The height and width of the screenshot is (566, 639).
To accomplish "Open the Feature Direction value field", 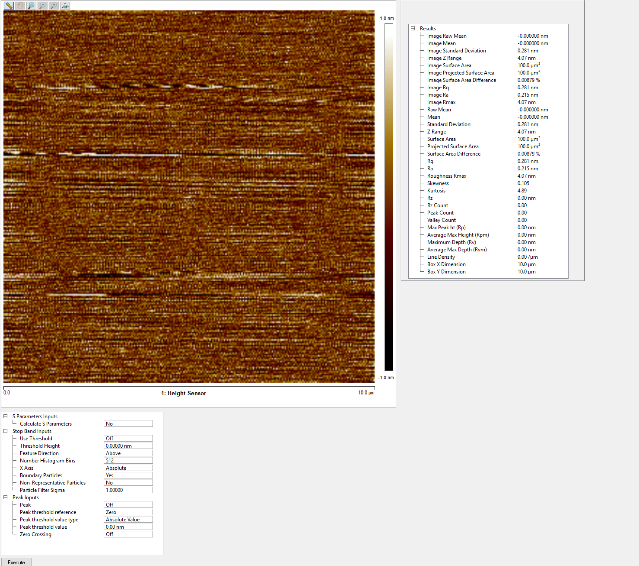I will click(x=128, y=453).
